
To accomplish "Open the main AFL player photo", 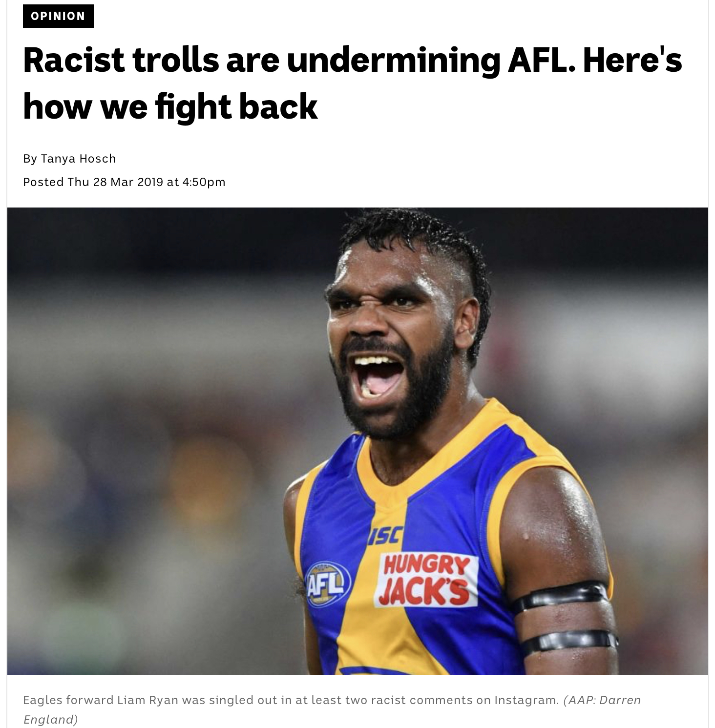I will pyautogui.click(x=357, y=441).
